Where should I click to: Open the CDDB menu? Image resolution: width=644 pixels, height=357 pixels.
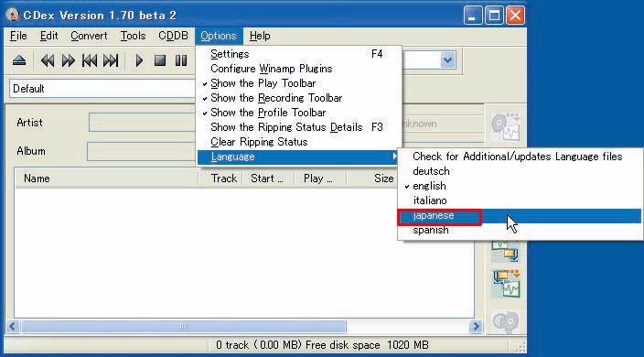click(x=173, y=36)
